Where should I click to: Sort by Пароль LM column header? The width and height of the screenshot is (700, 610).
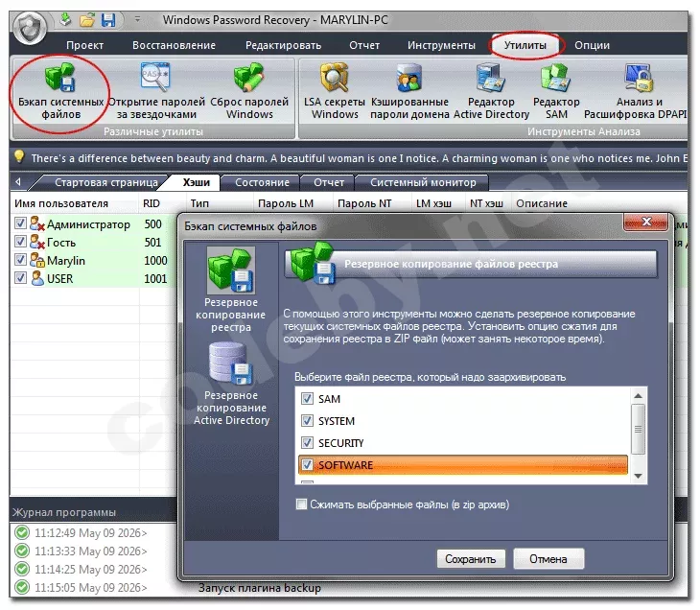point(286,203)
